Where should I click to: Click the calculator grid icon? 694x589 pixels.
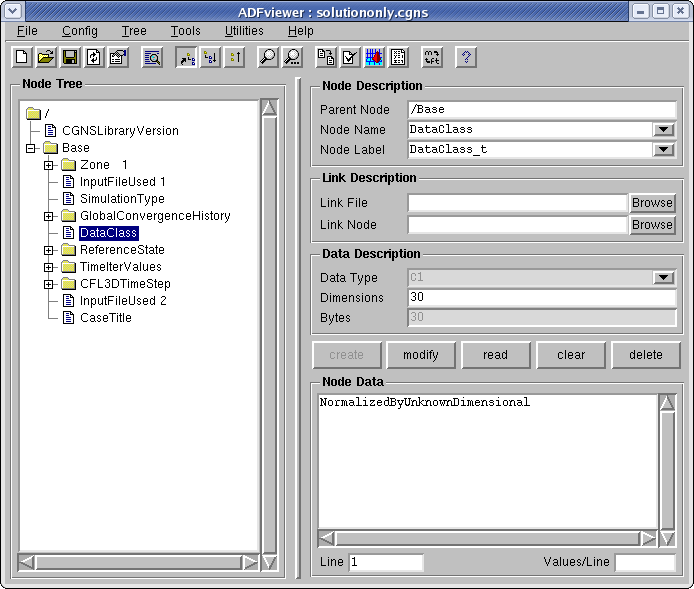398,57
